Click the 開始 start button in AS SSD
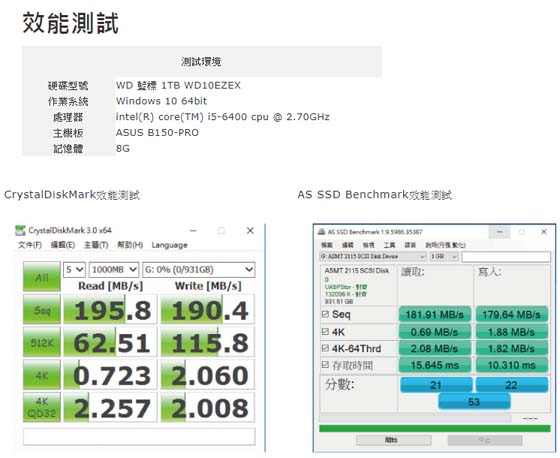Viewport: 560px width, 458px height. tap(394, 440)
